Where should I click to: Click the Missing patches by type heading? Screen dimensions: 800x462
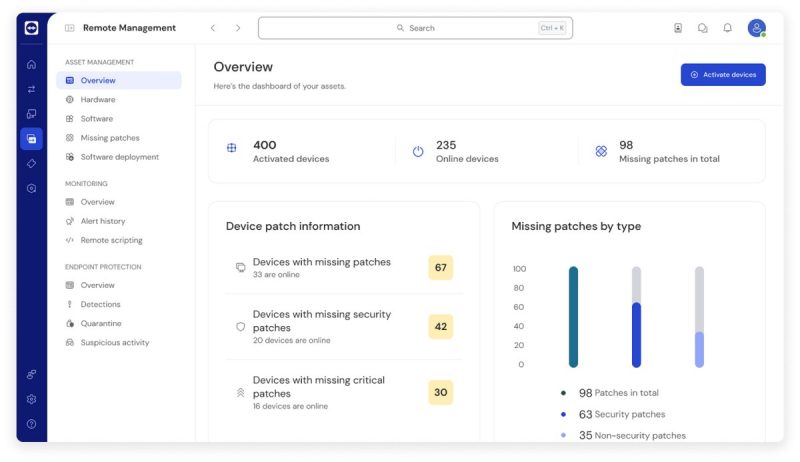pos(576,226)
